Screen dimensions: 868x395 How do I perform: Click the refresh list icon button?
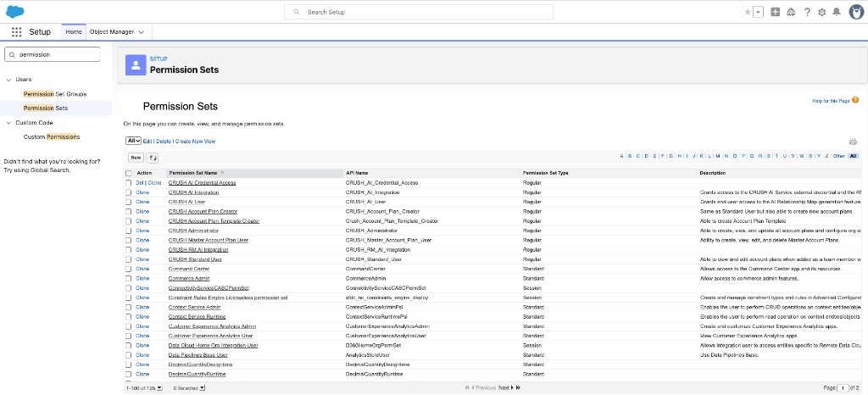pyautogui.click(x=153, y=158)
